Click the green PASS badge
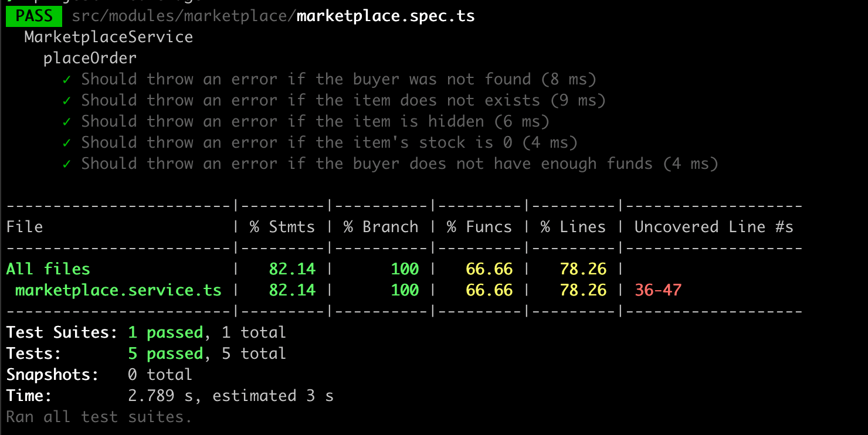Image resolution: width=868 pixels, height=435 pixels. [x=33, y=16]
